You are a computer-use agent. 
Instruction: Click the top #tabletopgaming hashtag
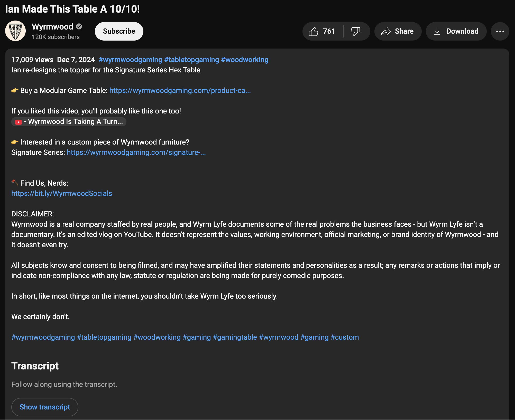pos(191,60)
